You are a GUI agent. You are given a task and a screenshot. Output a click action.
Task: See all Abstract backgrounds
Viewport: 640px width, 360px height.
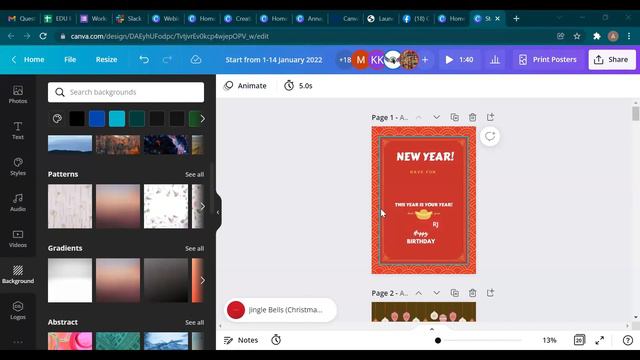[194, 322]
